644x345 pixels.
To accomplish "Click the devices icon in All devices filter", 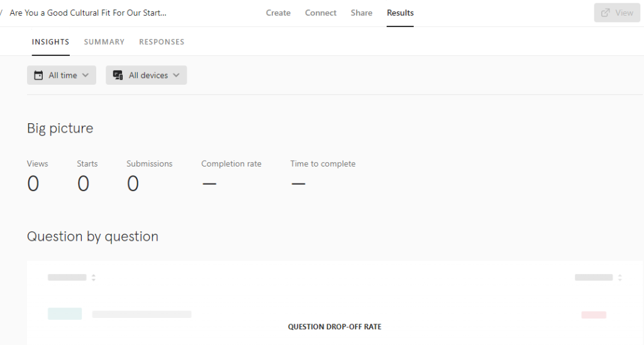I will tap(118, 75).
